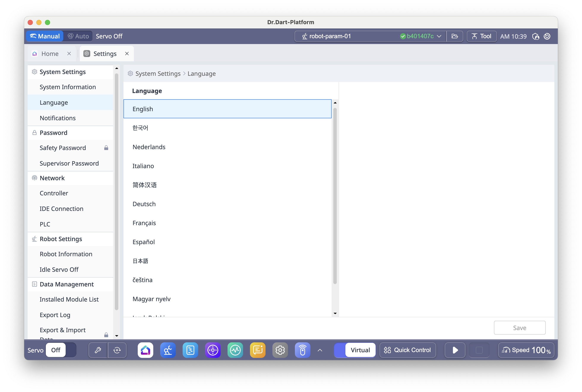Open the task editor document icon
The image size is (582, 392).
pos(190,350)
